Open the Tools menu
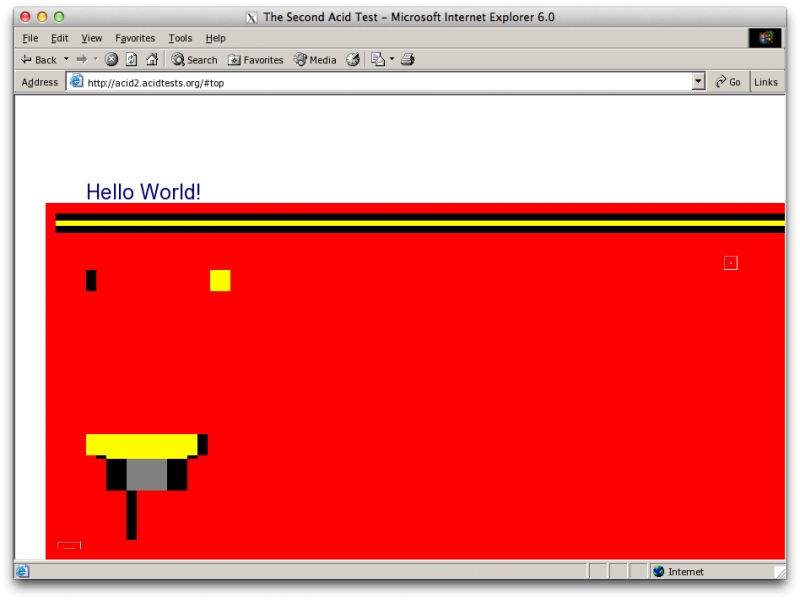 pos(180,38)
